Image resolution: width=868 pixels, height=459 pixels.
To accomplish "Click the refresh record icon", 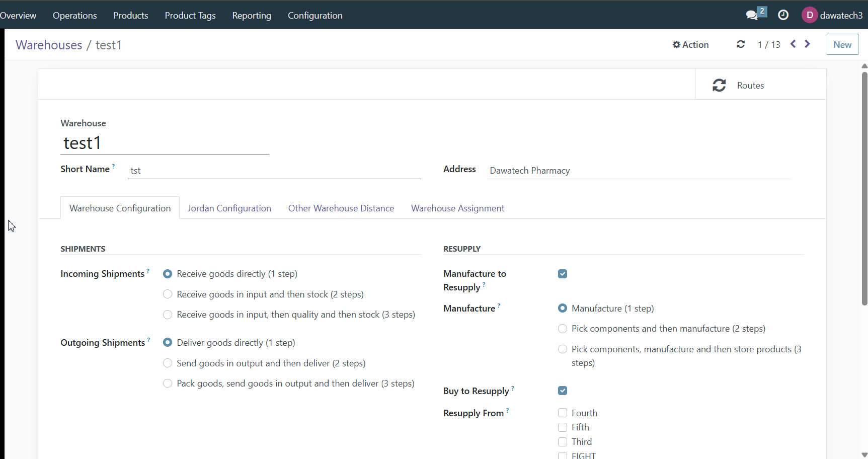I will click(x=741, y=44).
